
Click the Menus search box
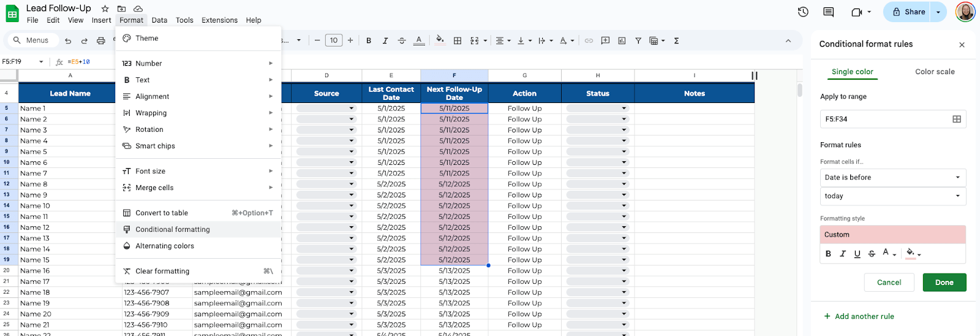coord(32,40)
